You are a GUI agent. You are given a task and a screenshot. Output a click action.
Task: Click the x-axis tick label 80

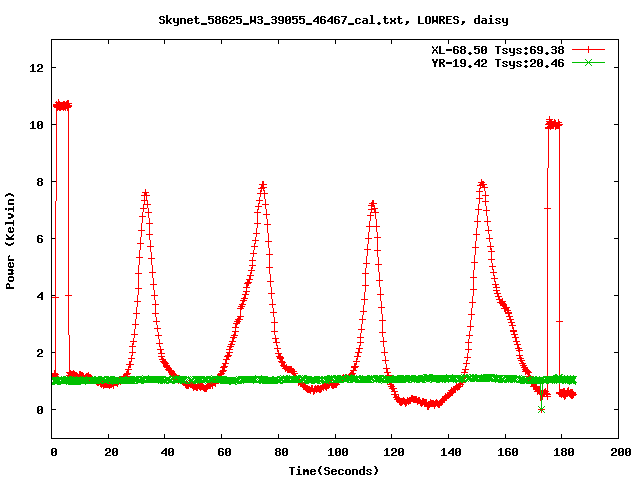[x=281, y=452]
